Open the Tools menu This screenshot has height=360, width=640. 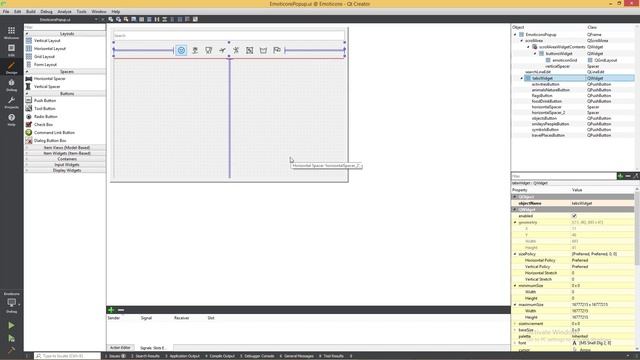point(81,11)
